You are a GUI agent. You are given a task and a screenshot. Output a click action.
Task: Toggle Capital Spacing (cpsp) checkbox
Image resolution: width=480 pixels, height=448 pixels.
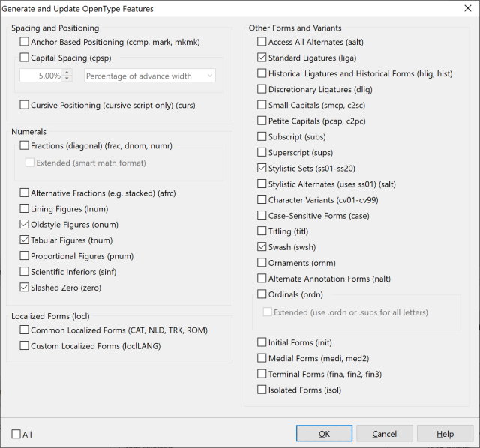[x=25, y=57]
